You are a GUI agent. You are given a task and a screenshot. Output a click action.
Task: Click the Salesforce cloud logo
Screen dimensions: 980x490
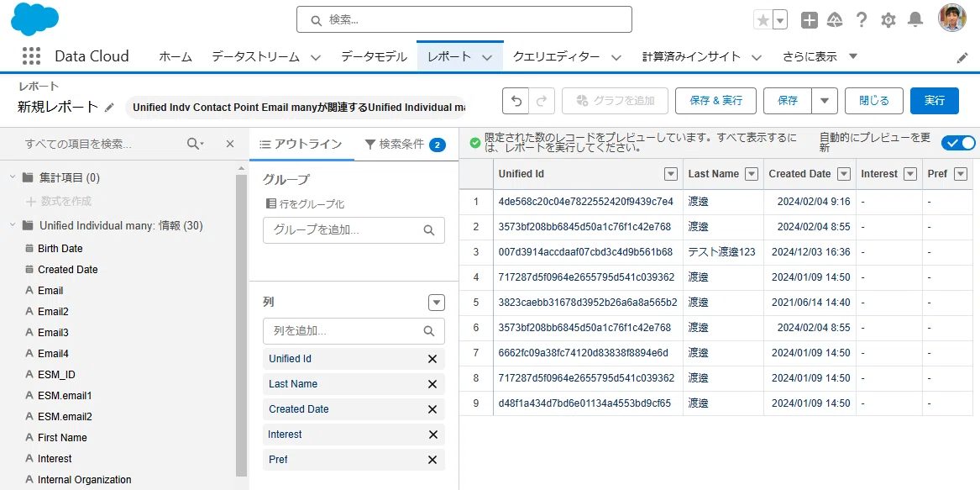click(35, 18)
